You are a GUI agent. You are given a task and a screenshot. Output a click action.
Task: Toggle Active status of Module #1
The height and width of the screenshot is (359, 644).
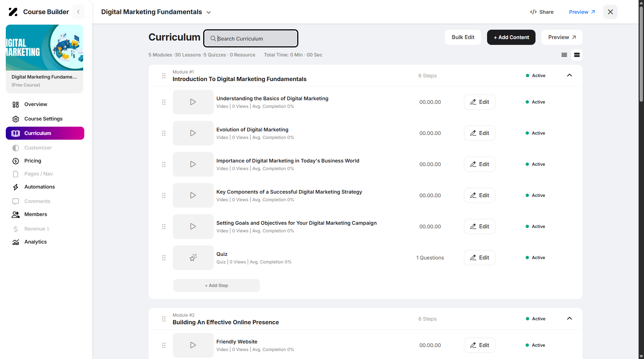click(536, 76)
